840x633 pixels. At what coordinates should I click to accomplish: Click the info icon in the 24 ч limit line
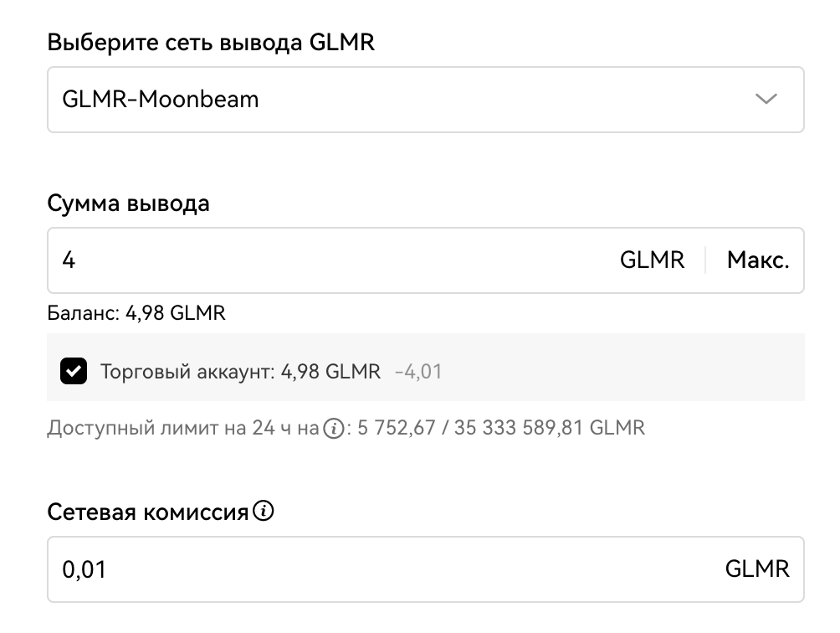pyautogui.click(x=335, y=428)
